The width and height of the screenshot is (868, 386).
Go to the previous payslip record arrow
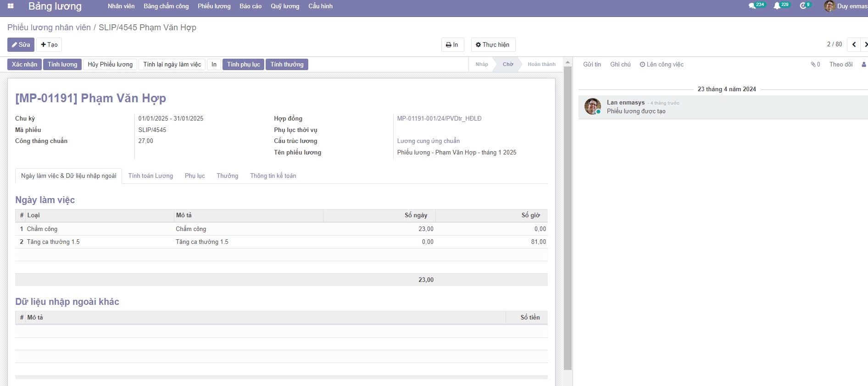pos(854,44)
